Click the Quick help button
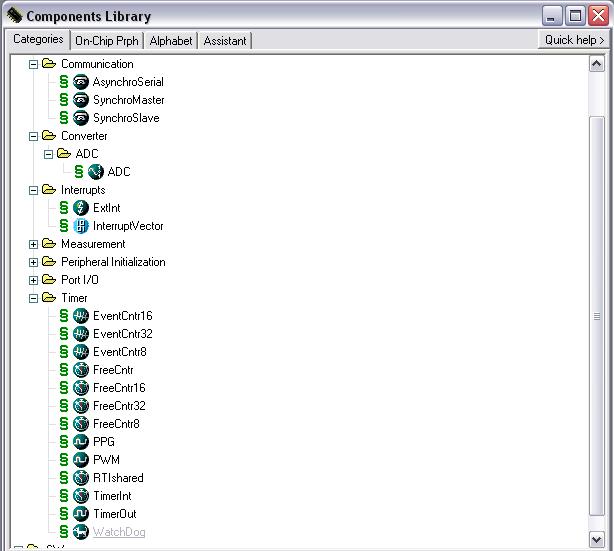 coord(574,40)
